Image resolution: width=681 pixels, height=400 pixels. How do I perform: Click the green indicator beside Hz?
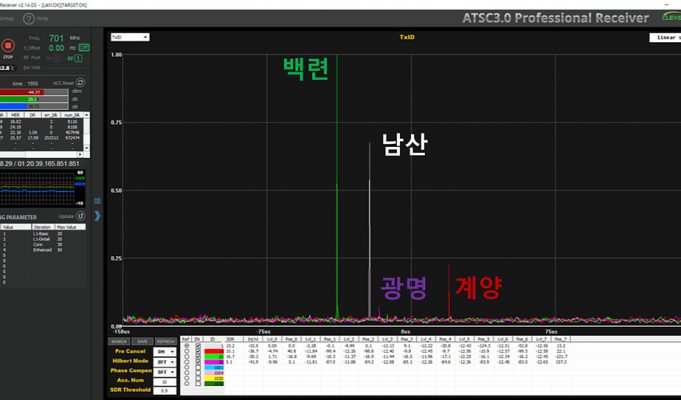pos(84,48)
